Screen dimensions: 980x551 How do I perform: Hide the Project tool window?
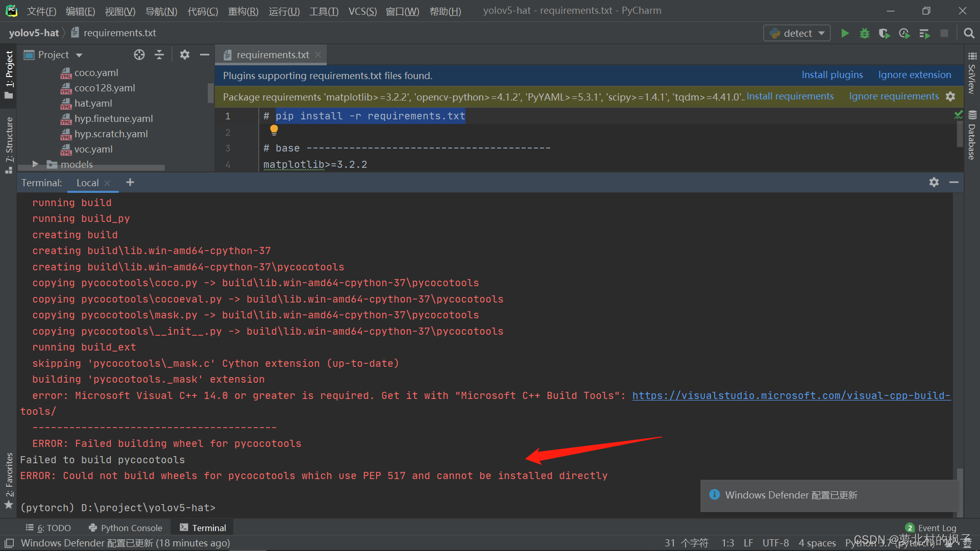pos(205,55)
